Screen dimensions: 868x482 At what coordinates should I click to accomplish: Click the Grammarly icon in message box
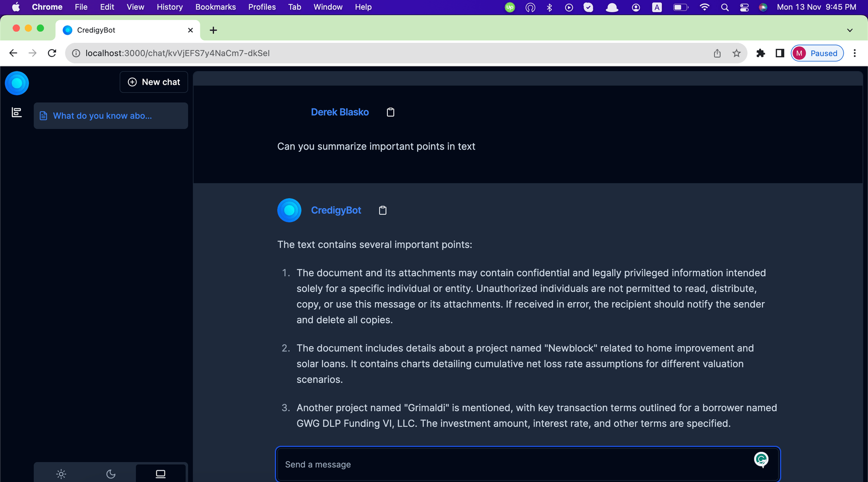[761, 459]
